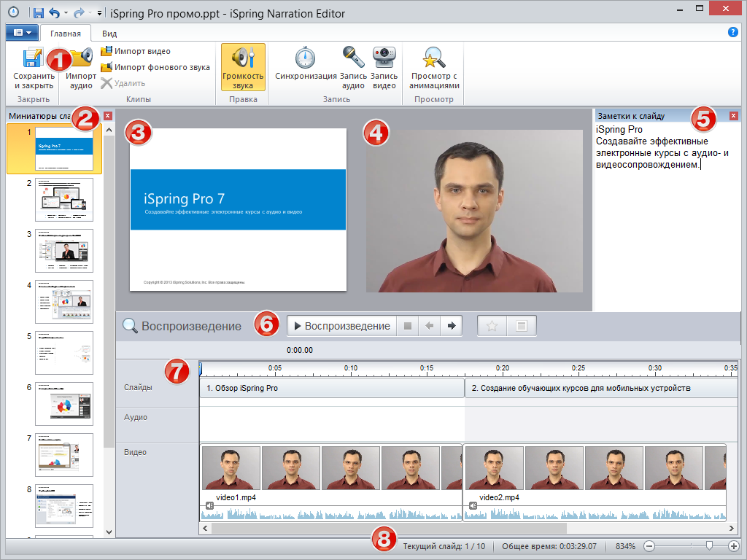This screenshot has width=747, height=560.
Task: Click the Воспроизведение play button
Action: click(342, 326)
